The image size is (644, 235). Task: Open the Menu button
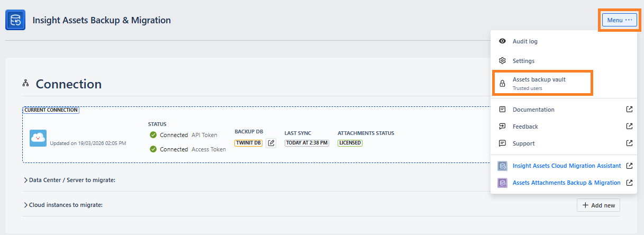pos(619,20)
